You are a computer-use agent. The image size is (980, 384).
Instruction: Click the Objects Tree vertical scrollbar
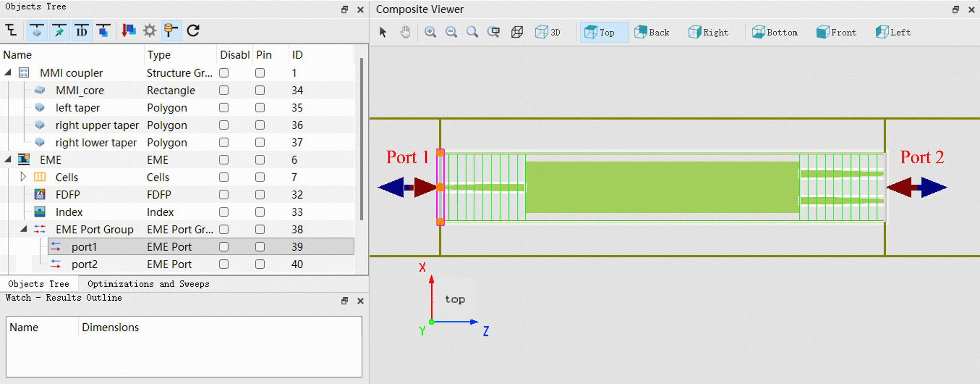tap(362, 139)
